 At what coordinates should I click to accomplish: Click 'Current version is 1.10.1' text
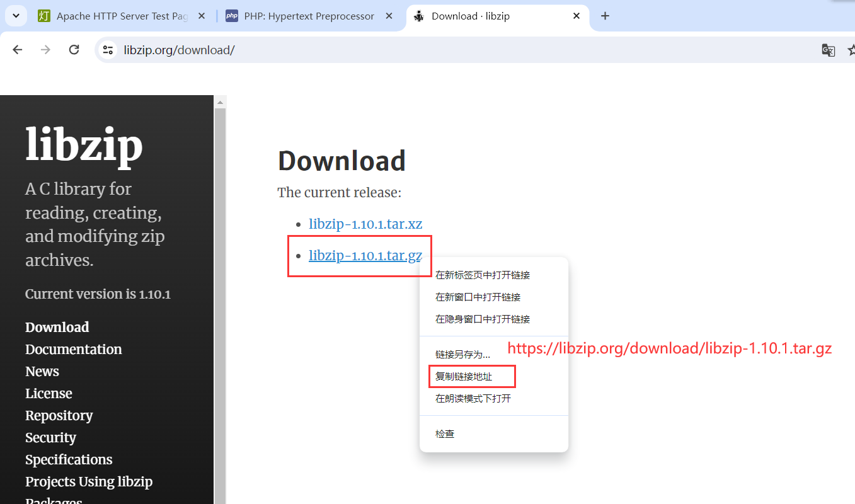pyautogui.click(x=98, y=294)
